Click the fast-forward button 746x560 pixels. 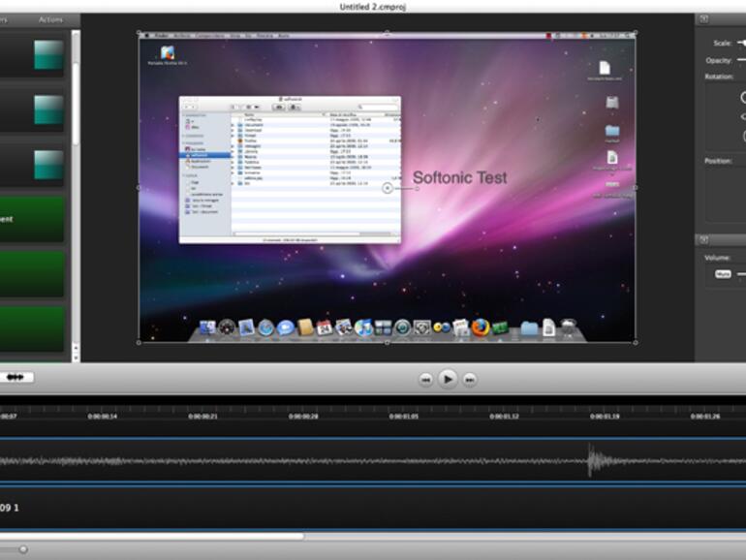(470, 379)
